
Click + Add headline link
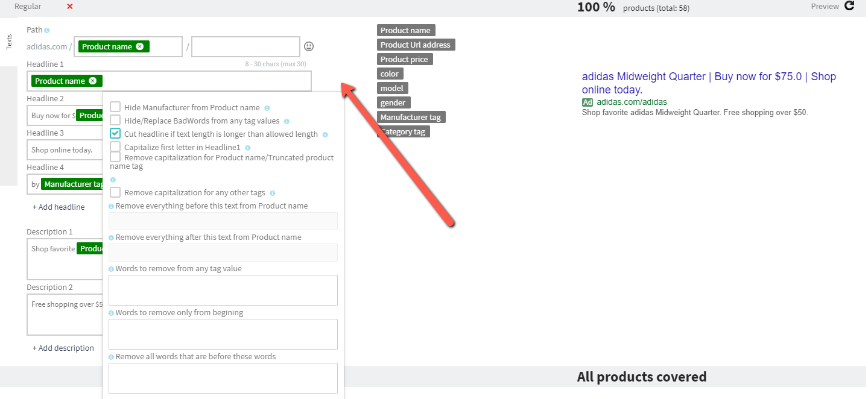click(59, 207)
